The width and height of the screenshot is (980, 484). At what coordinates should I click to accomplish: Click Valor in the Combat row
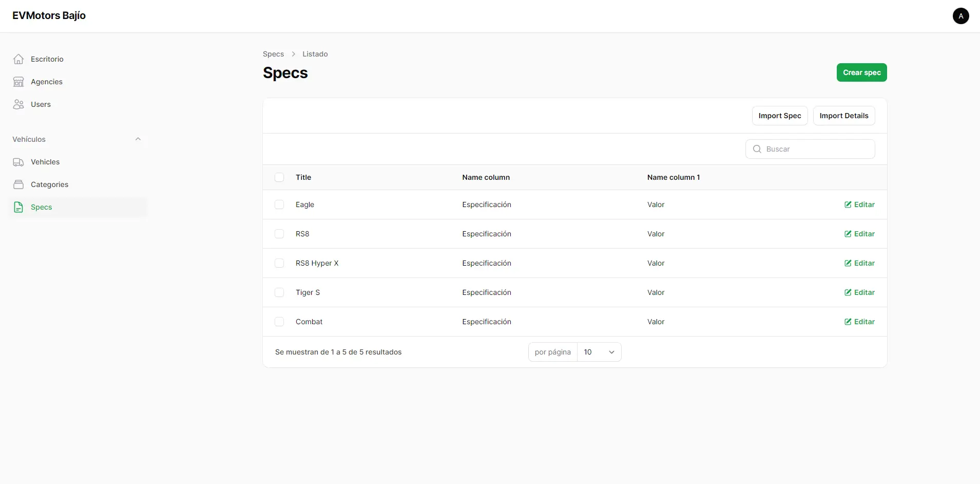click(x=656, y=322)
